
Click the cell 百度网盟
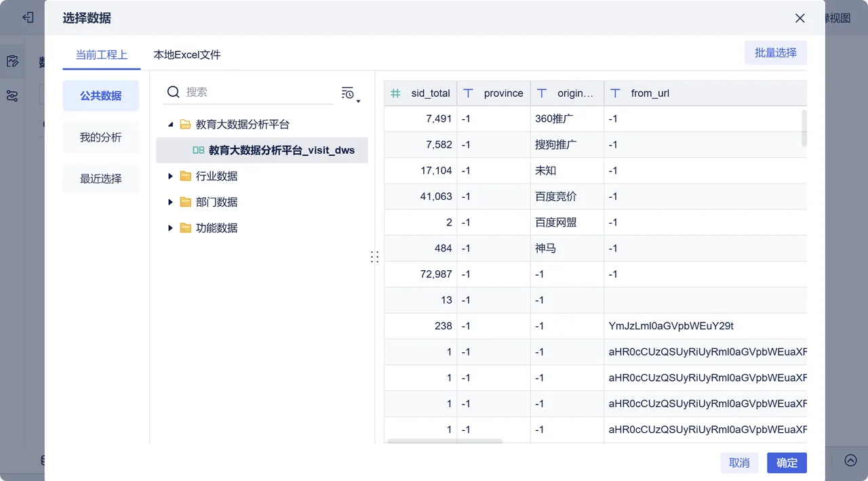pos(567,222)
